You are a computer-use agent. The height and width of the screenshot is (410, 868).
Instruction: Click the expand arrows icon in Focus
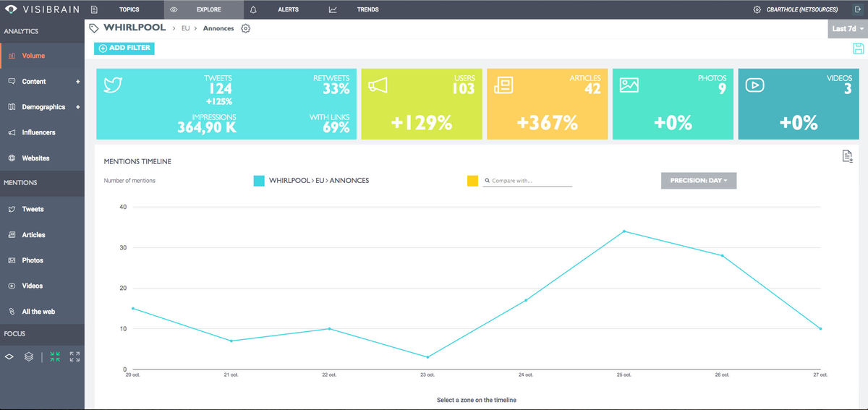tap(75, 356)
